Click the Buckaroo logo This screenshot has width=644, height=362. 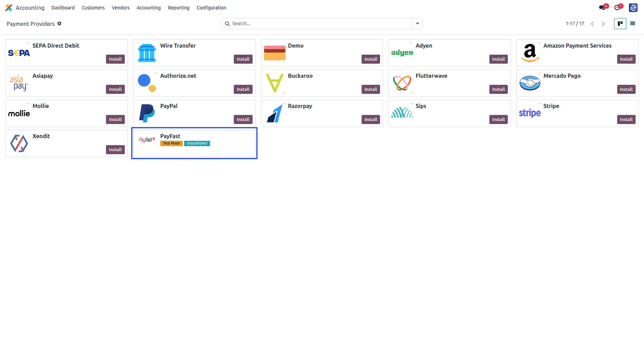(x=275, y=83)
